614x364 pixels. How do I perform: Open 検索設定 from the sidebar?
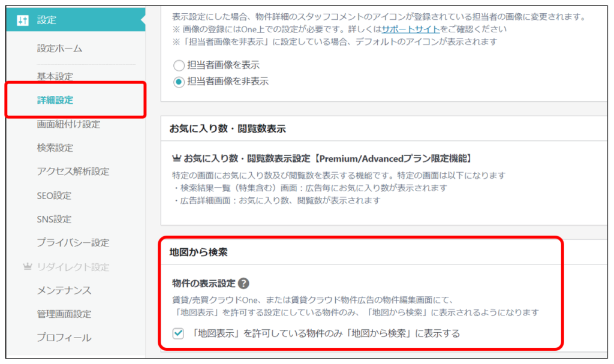(55, 148)
